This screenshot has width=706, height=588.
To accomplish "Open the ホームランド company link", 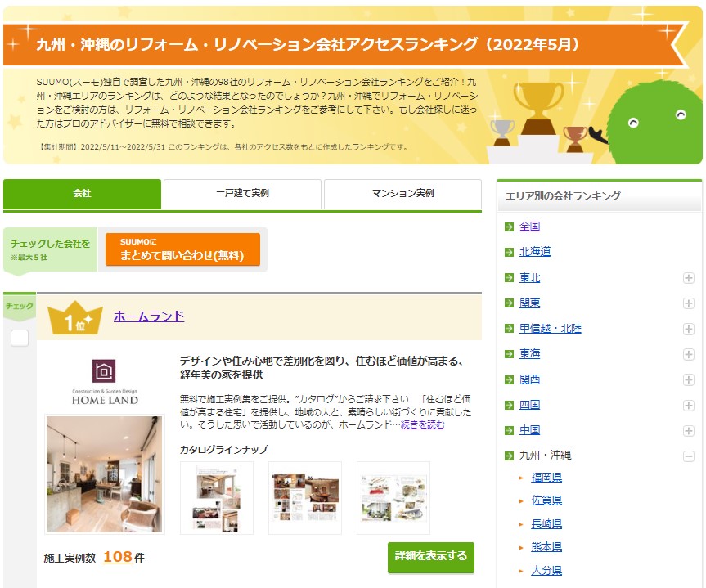I will tap(149, 316).
